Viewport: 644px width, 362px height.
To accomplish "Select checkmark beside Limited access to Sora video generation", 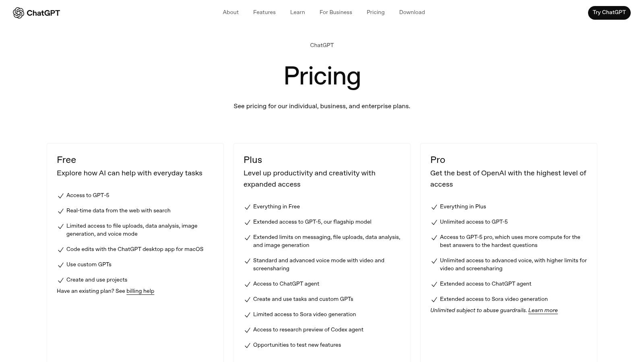I will pyautogui.click(x=247, y=315).
